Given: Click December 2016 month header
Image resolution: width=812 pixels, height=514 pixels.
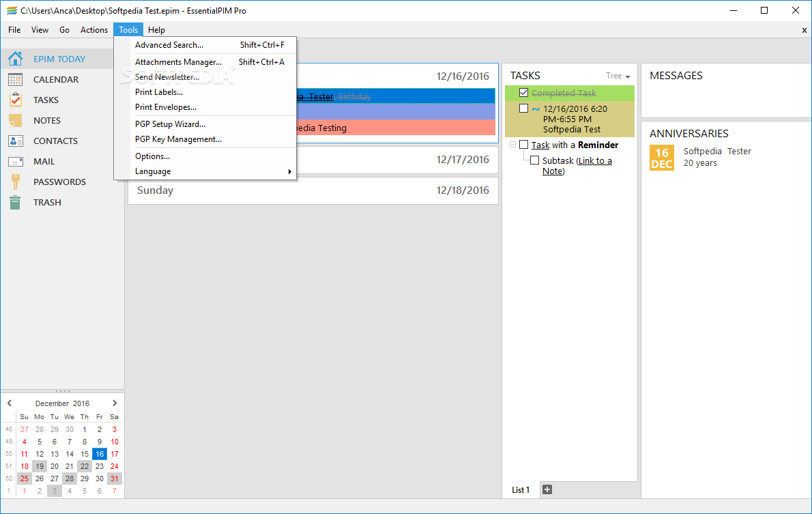Looking at the screenshot, I should [62, 403].
